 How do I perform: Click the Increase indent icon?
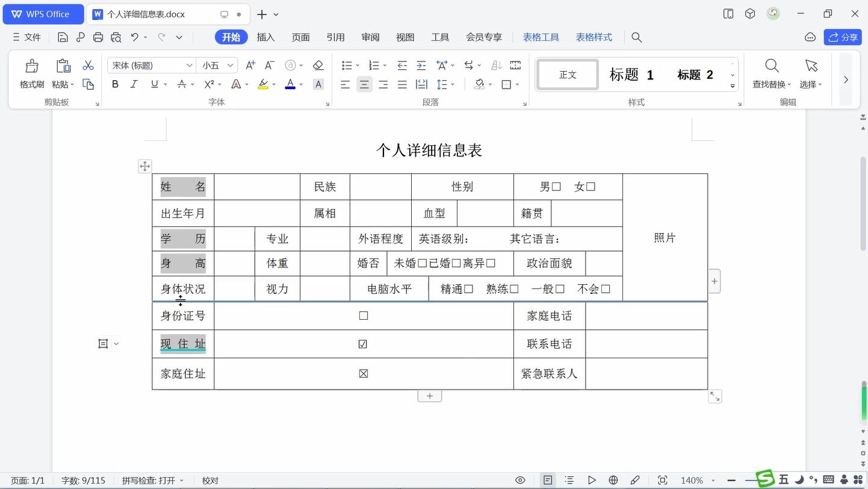[421, 65]
